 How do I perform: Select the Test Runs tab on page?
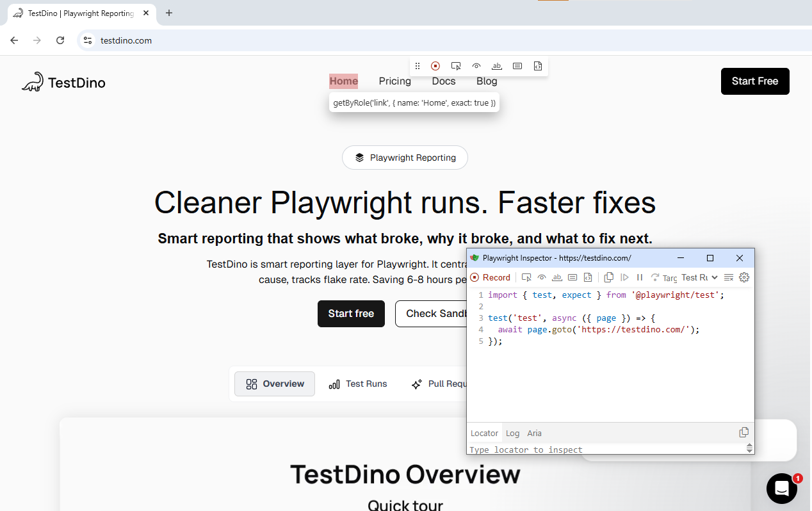tap(358, 384)
